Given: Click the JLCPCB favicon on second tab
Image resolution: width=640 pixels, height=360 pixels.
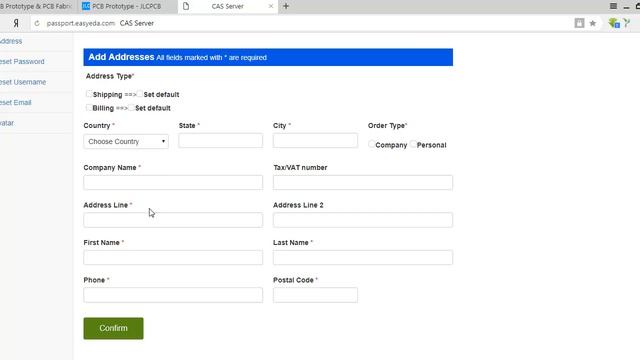Looking at the screenshot, I should pyautogui.click(x=86, y=6).
